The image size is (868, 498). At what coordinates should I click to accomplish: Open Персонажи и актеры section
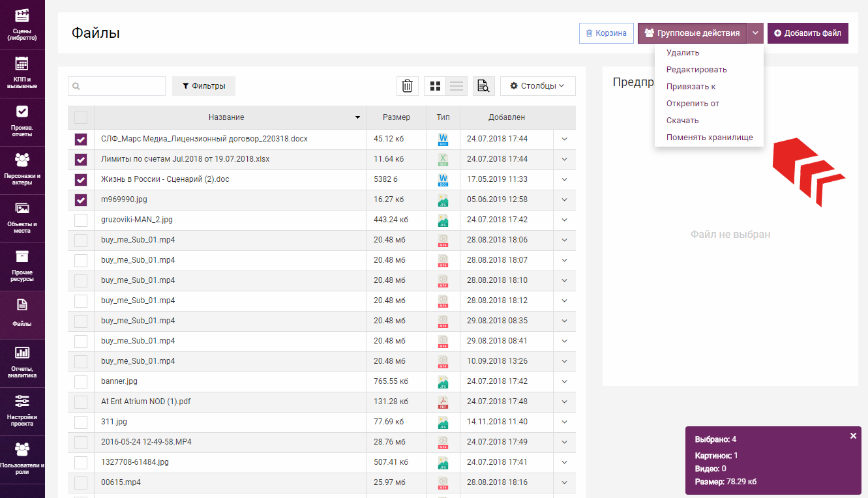(22, 169)
